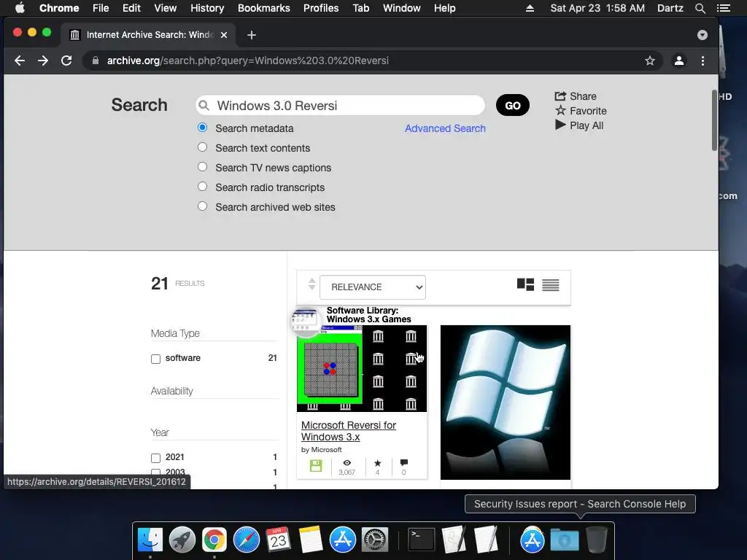This screenshot has width=747, height=560.
Task: Open Notification Center in menu bar
Action: tap(723, 8)
